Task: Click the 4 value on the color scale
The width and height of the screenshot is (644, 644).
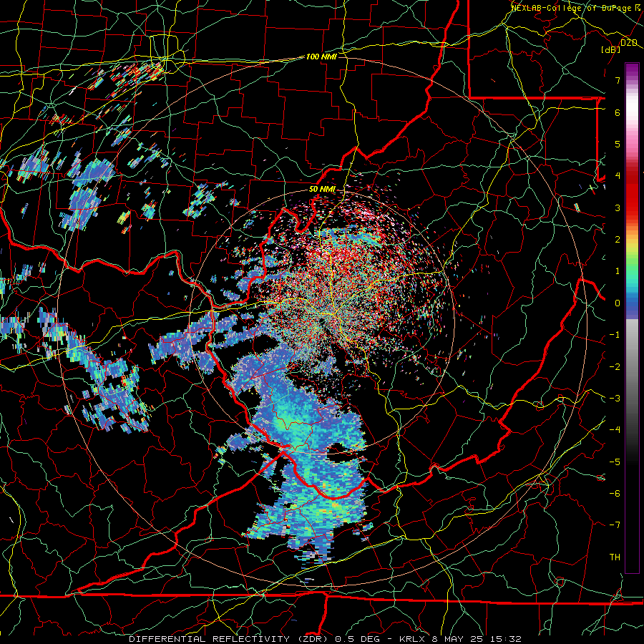Action: point(618,176)
